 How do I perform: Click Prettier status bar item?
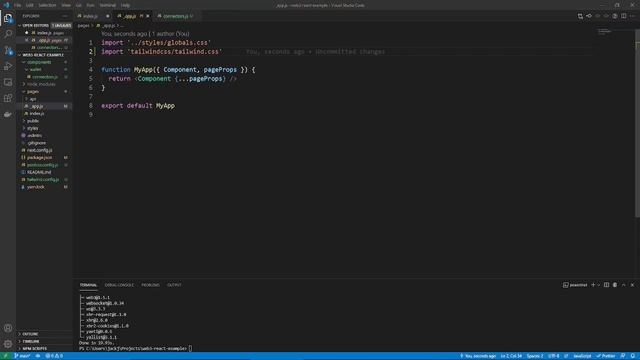606,356
